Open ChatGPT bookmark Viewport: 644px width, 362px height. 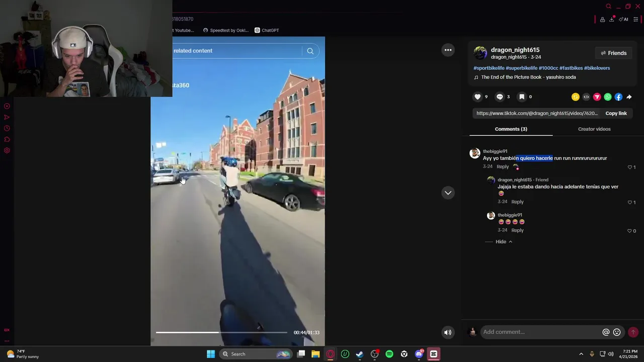coord(267,30)
